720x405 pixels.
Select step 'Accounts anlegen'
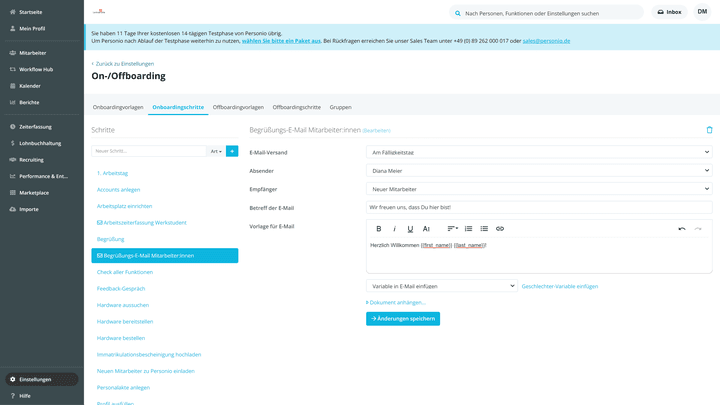118,190
